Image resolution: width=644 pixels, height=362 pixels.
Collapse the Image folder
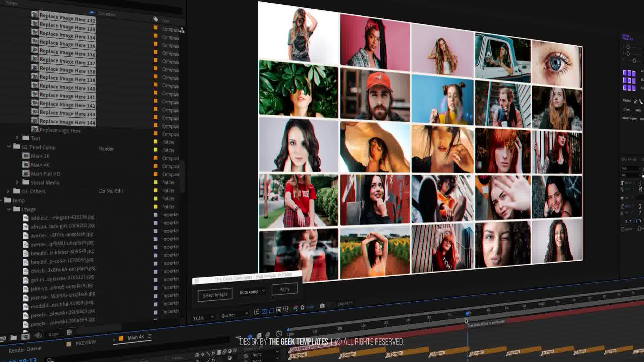(9, 209)
